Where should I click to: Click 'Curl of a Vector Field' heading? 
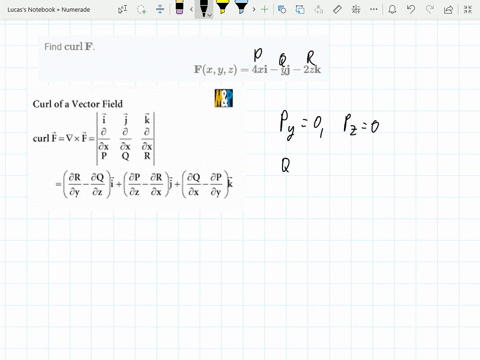78,104
